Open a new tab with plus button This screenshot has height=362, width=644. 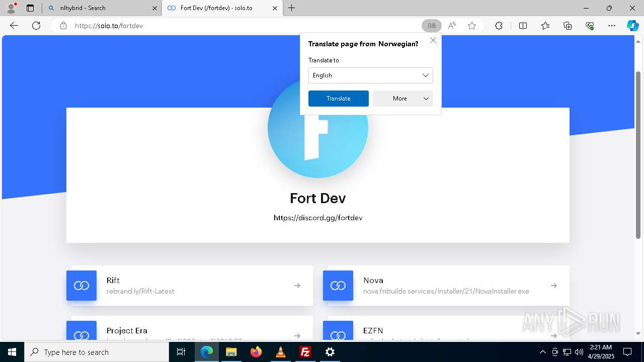[x=291, y=8]
